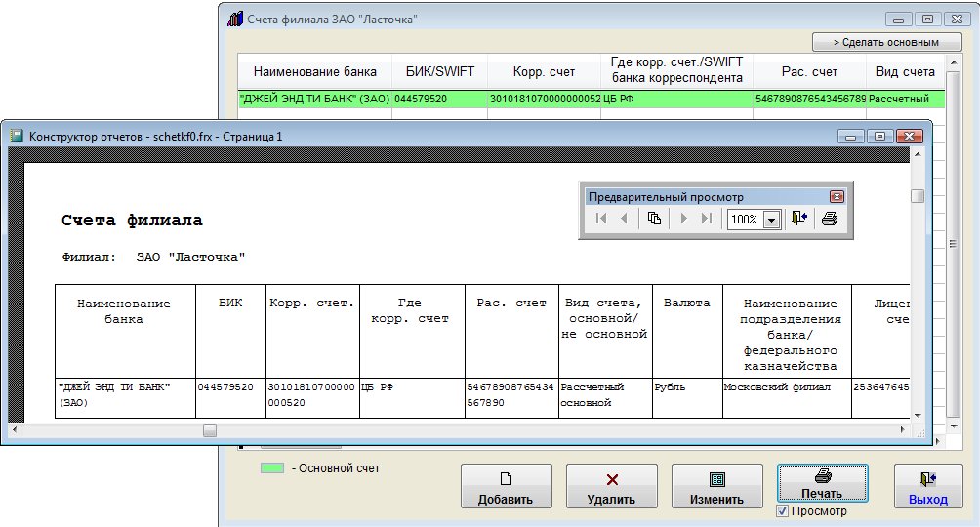Click the Наименование банка column header

tap(314, 72)
